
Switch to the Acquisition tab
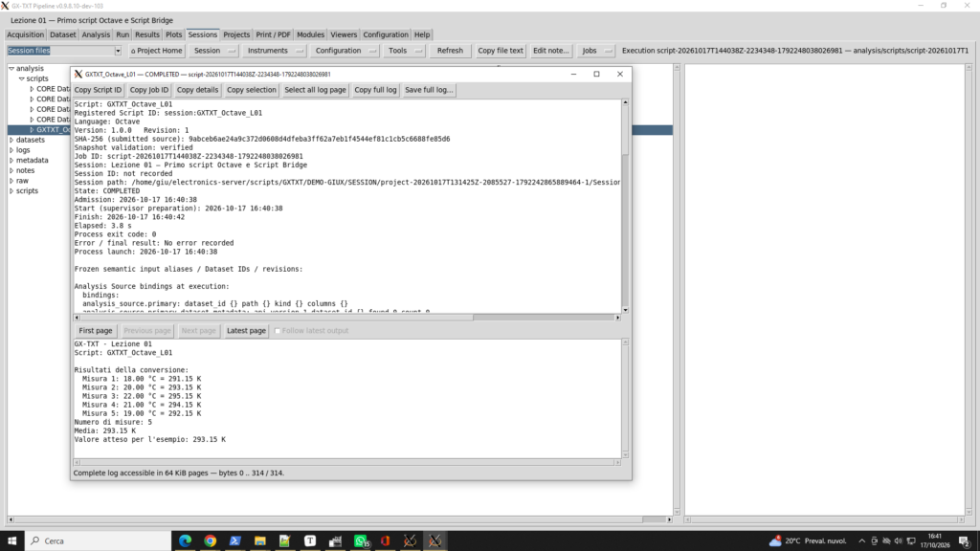click(25, 35)
